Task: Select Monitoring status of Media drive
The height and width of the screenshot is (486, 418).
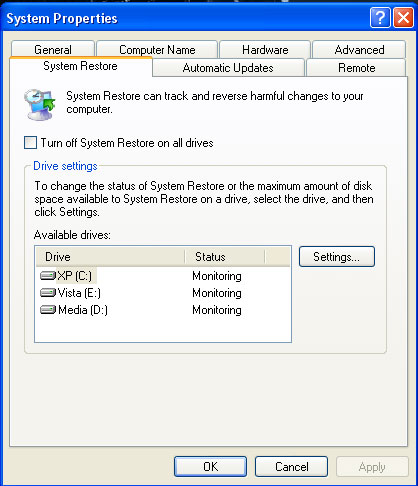Action: [217, 310]
